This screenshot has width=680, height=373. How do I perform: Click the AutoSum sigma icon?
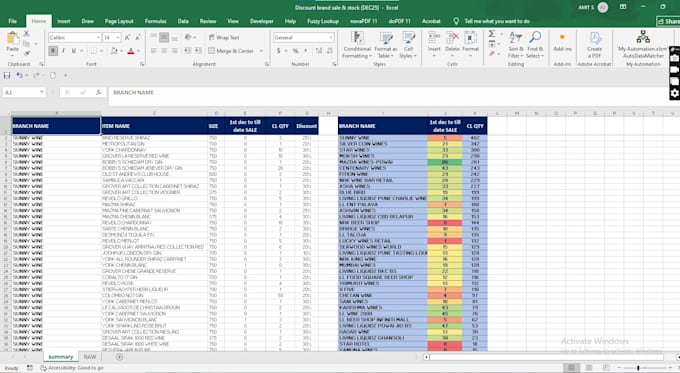click(492, 34)
